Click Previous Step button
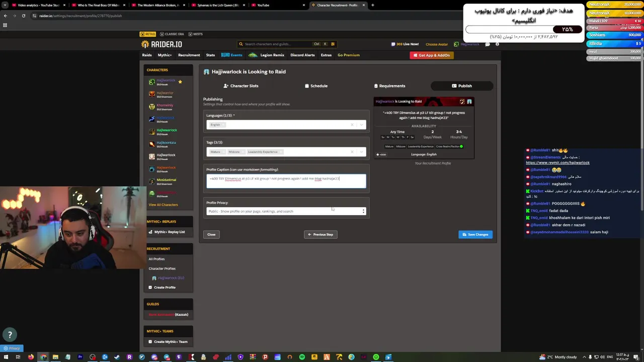 click(320, 234)
